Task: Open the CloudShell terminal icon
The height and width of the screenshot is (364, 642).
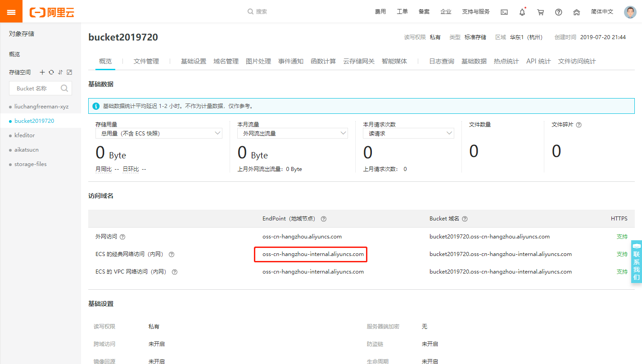Action: tap(504, 12)
